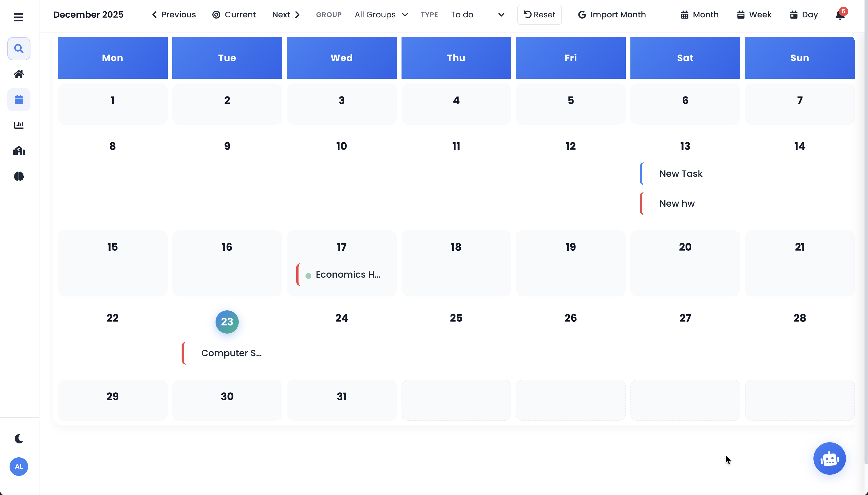The image size is (868, 495).
Task: Open the New Task item on December 13
Action: [681, 173]
